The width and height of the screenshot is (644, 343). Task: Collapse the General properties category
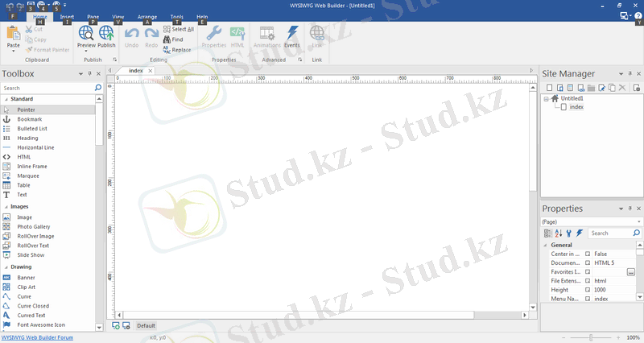point(546,246)
